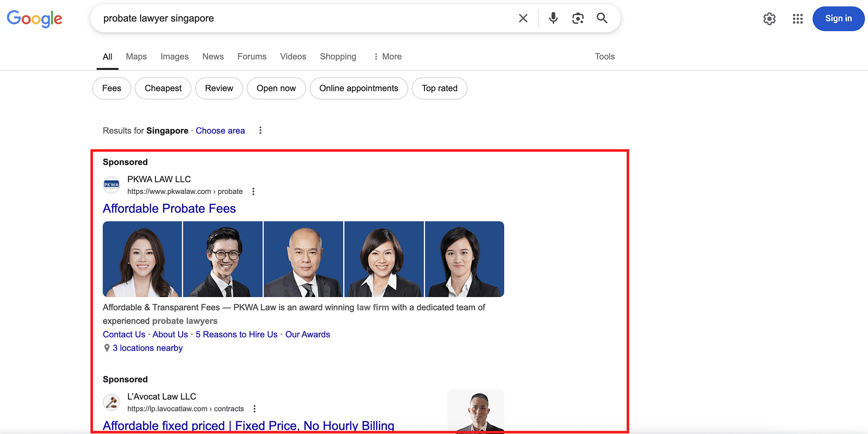Image resolution: width=868 pixels, height=434 pixels.
Task: Clear the search box text
Action: click(x=523, y=18)
